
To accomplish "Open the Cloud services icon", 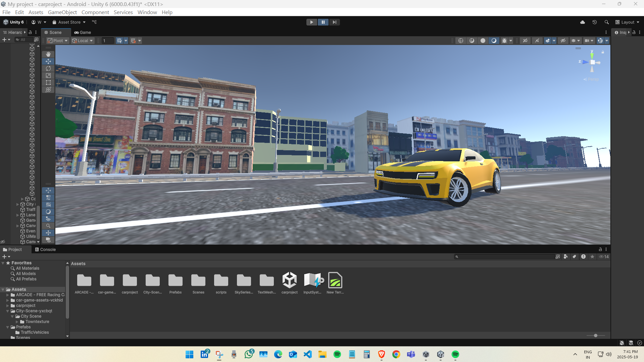I will point(583,22).
